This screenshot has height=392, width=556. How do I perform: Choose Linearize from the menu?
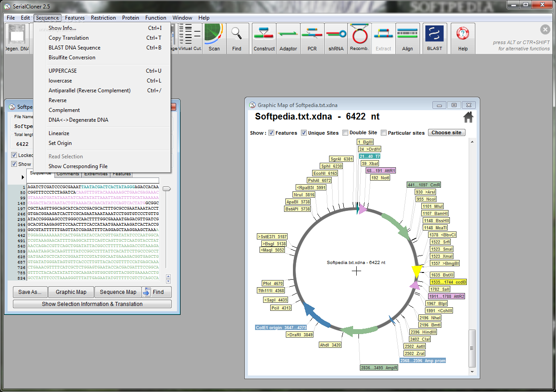pos(102,133)
